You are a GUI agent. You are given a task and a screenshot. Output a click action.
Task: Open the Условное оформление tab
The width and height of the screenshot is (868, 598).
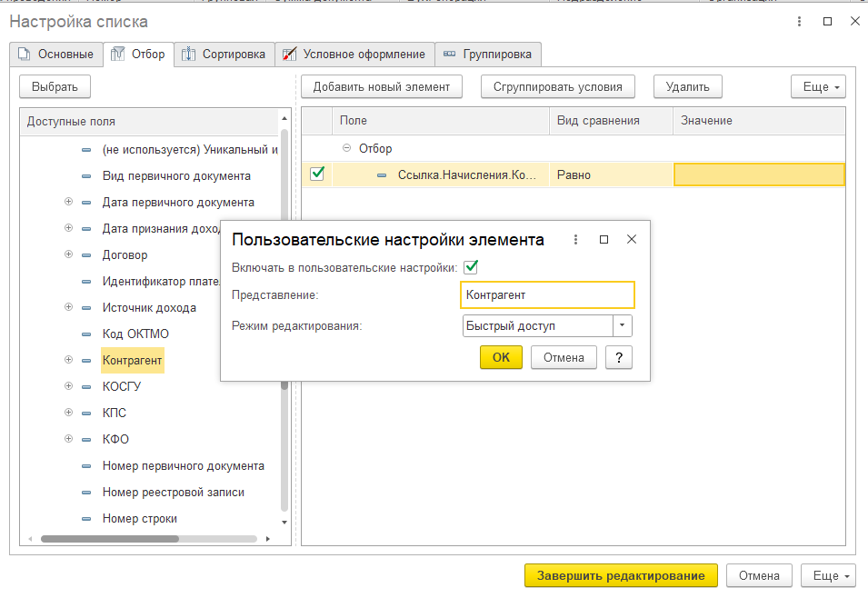click(354, 55)
